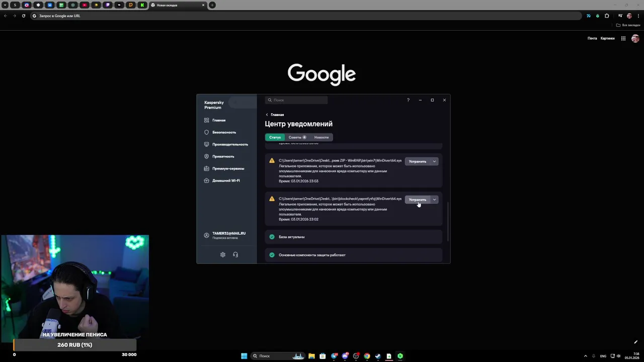Open Премиум-сервисы section in Kaspersky
This screenshot has width=644, height=362.
224,168
